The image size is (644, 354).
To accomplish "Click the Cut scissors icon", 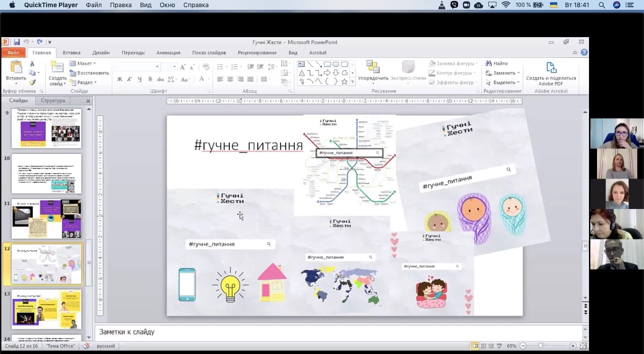I will tap(32, 64).
